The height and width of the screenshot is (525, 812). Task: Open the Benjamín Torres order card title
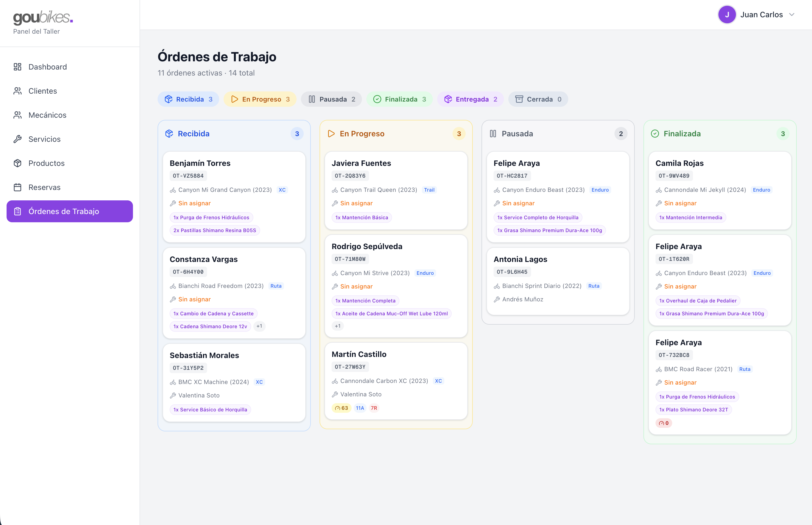[x=200, y=163]
